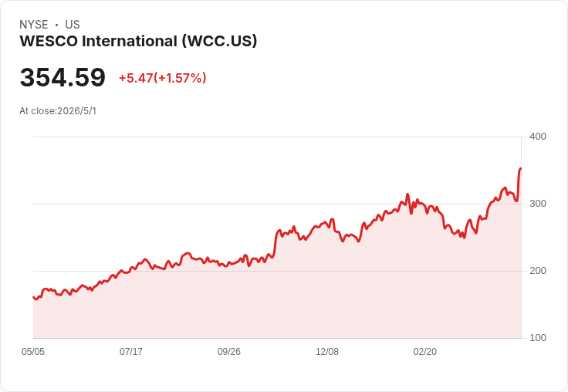Click the 100 price axis label
This screenshot has height=392, width=568.
(538, 338)
